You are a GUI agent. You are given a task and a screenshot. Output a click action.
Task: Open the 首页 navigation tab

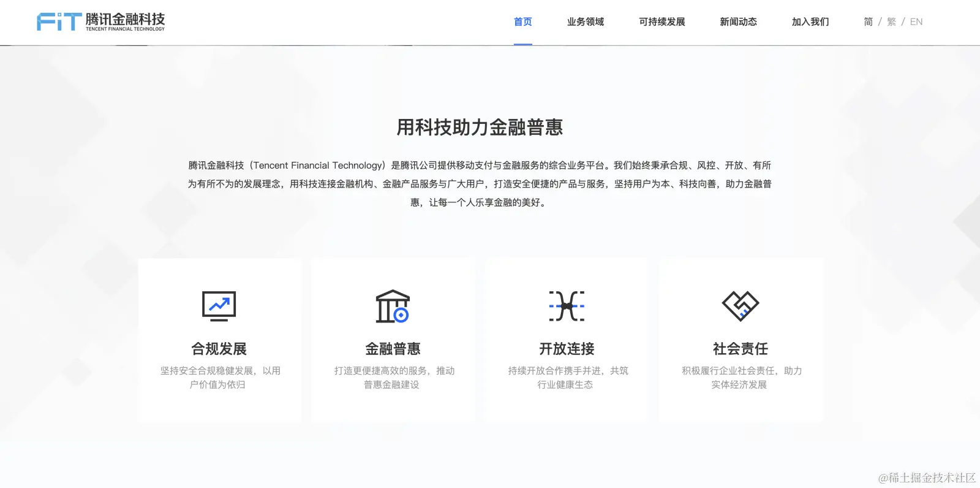pos(523,22)
